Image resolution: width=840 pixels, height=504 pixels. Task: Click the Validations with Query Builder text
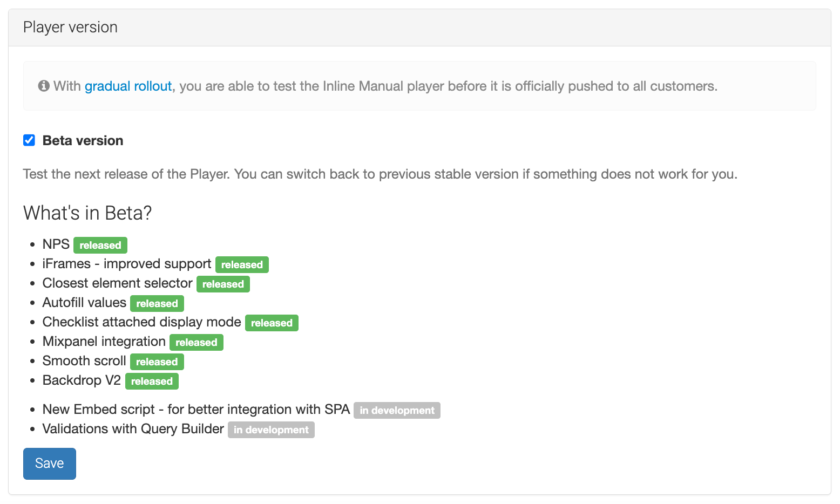tap(133, 429)
